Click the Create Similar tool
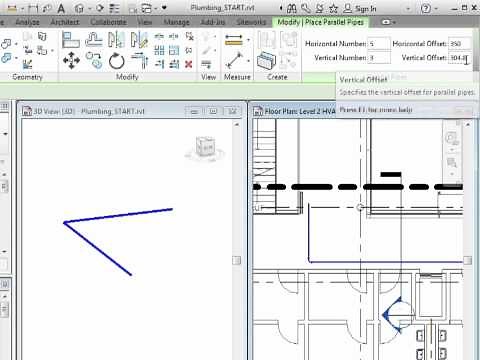Image resolution: width=480 pixels, height=360 pixels. click(x=266, y=61)
